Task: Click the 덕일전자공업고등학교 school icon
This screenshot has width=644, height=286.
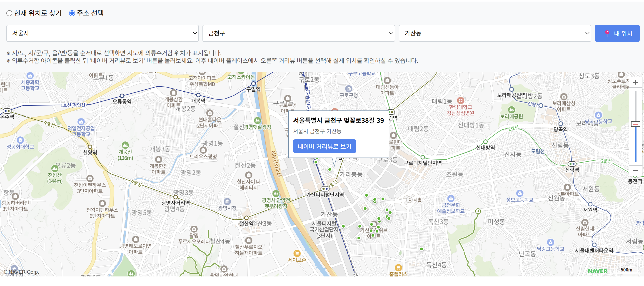Action: click(x=81, y=122)
